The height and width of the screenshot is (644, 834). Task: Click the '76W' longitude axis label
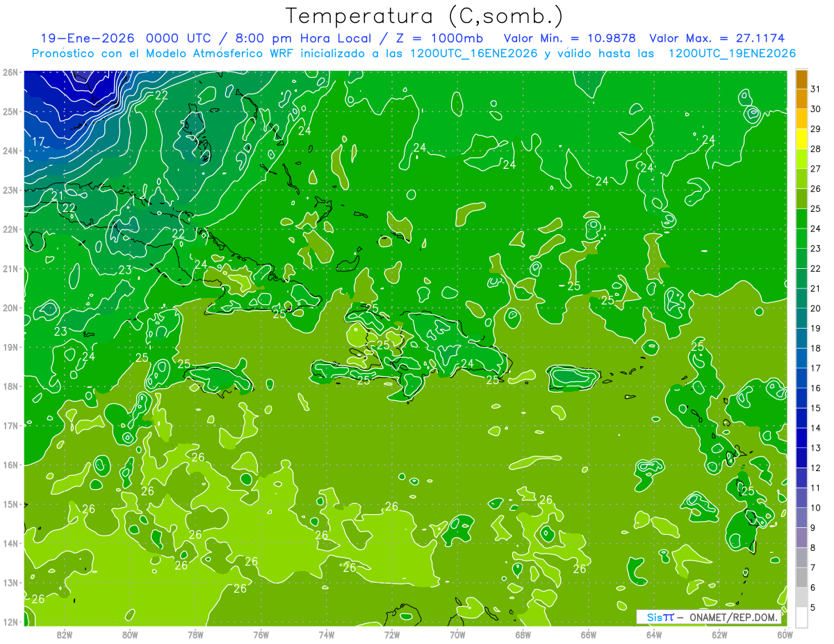[x=261, y=634]
